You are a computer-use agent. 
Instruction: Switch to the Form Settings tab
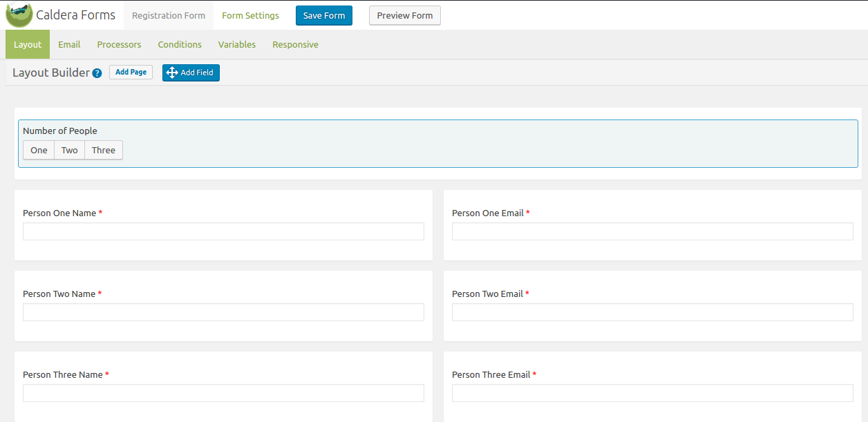[250, 16]
